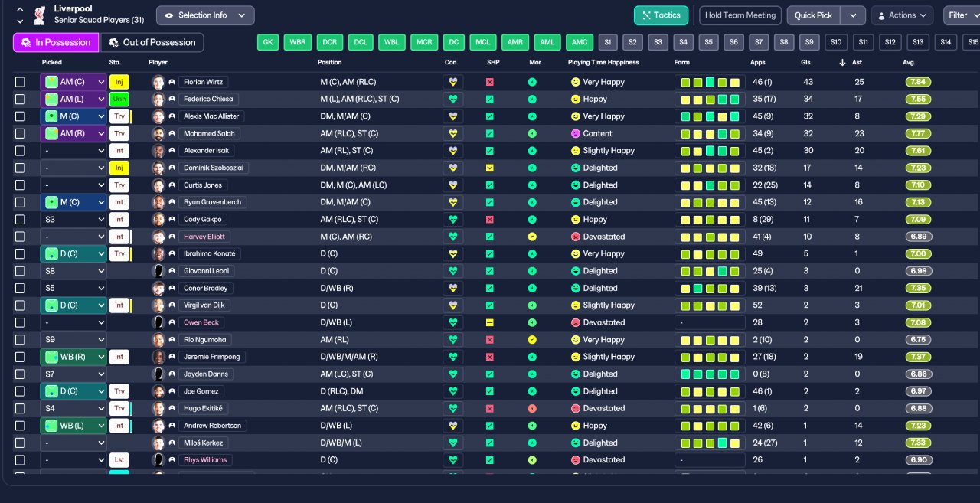This screenshot has height=503, width=980.
Task: Click Cody Gakpo's red sharpness icon
Action: pyautogui.click(x=490, y=220)
